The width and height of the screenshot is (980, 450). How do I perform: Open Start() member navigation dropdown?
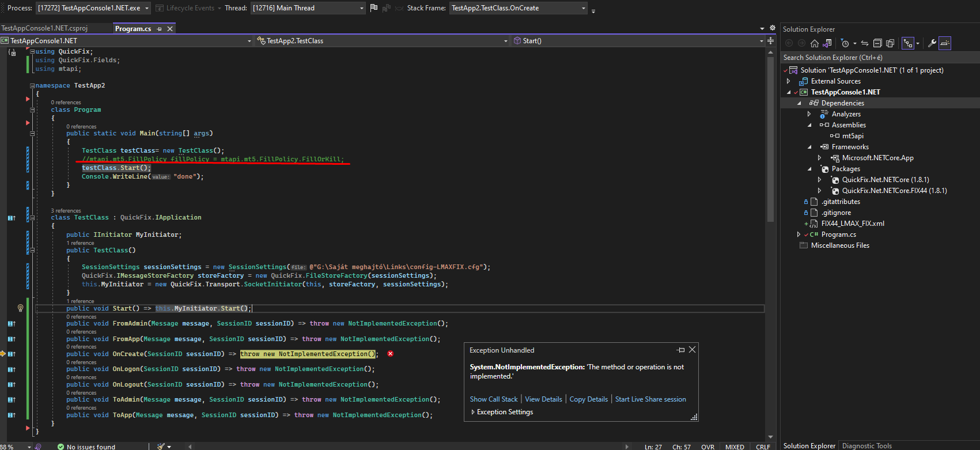(762, 41)
